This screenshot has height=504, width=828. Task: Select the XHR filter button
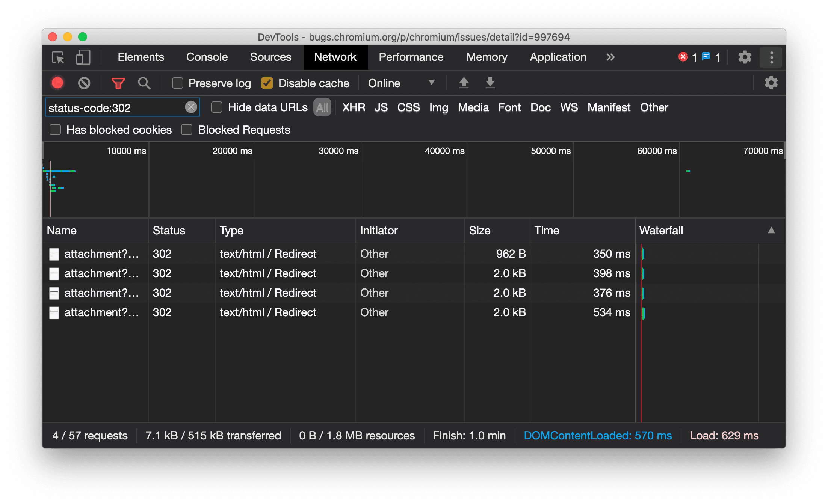pos(353,108)
